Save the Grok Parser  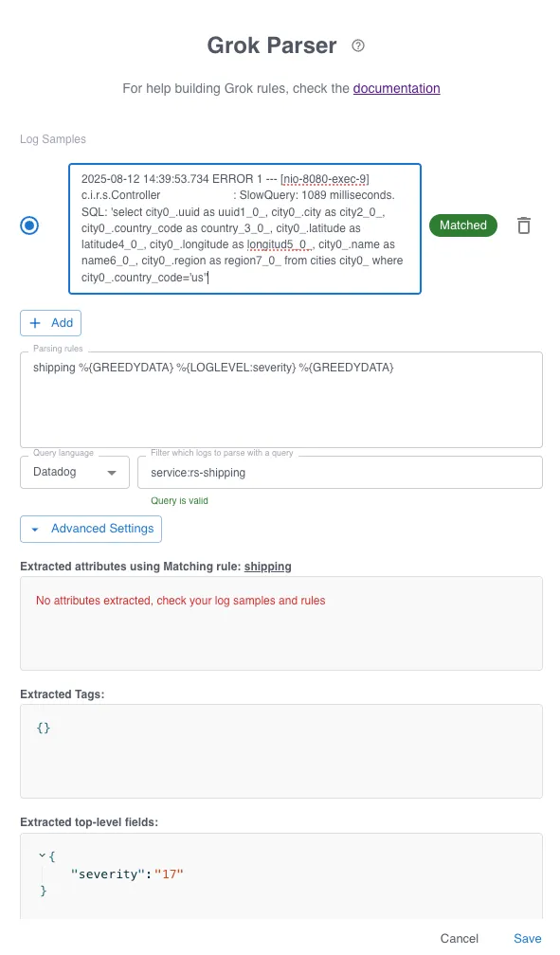click(x=527, y=938)
